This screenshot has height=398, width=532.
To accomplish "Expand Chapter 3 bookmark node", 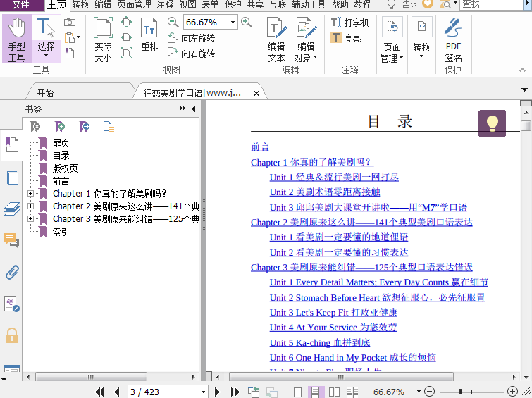I will click(30, 219).
